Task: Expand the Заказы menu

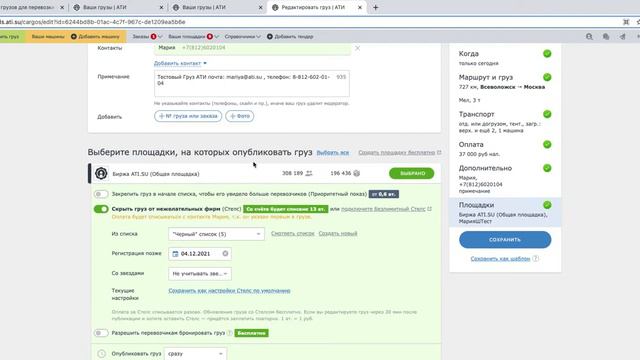Action: [x=147, y=37]
